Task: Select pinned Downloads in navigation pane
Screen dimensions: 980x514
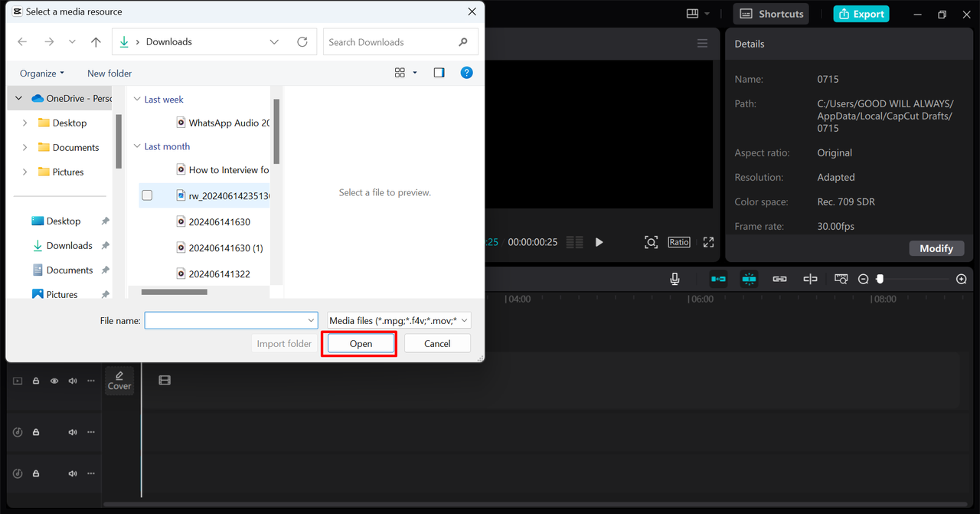Action: [69, 245]
